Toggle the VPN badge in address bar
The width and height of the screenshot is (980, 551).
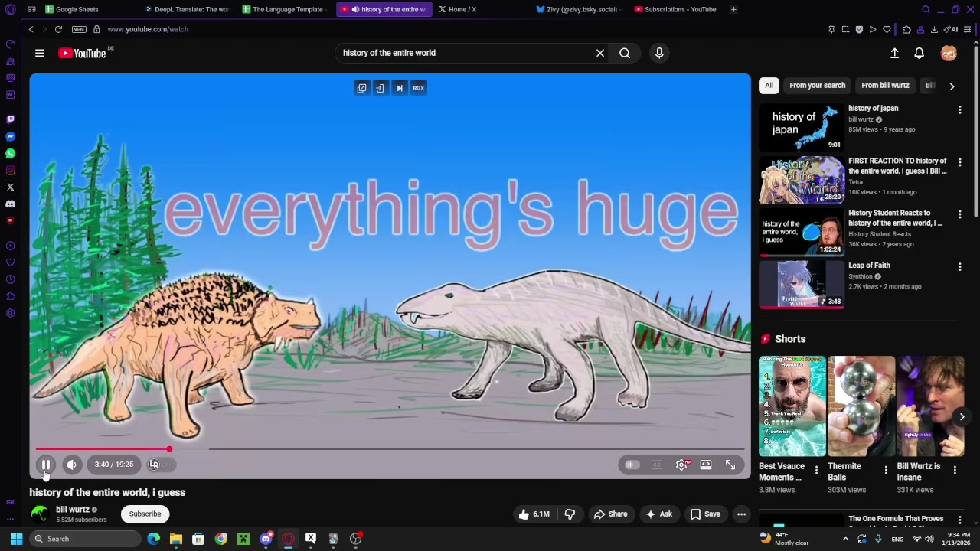click(x=79, y=29)
